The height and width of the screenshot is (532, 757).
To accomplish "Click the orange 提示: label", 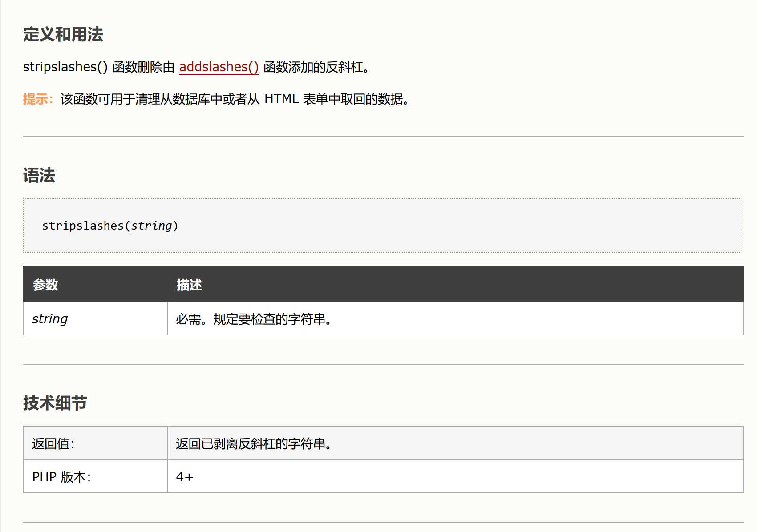I will [38, 99].
